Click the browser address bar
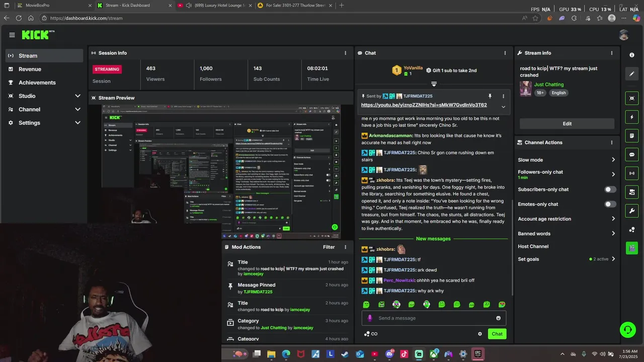The height and width of the screenshot is (362, 644). (282, 18)
